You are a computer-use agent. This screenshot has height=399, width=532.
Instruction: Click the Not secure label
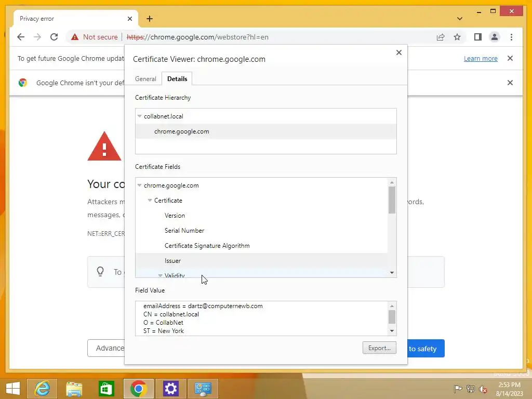click(x=100, y=37)
